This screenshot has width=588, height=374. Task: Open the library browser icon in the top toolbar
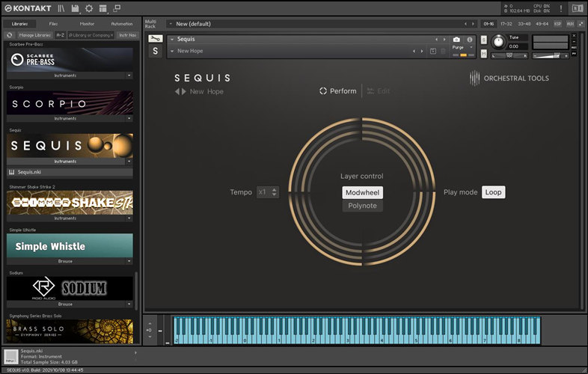pos(61,8)
